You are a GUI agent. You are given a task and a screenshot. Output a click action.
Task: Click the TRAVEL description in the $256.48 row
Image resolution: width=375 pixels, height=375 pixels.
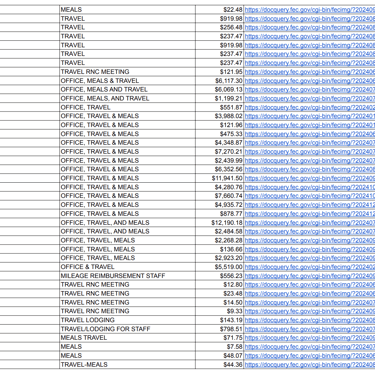pos(127,27)
